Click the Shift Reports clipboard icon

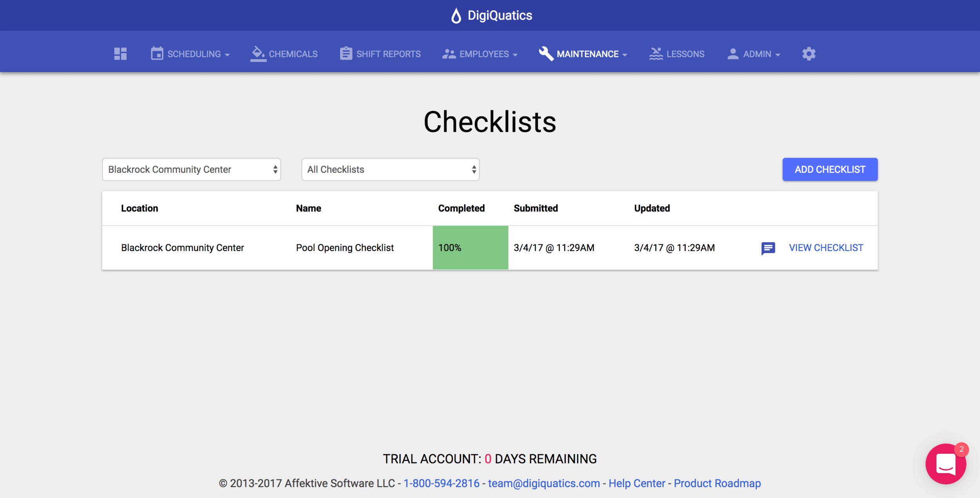click(x=346, y=53)
